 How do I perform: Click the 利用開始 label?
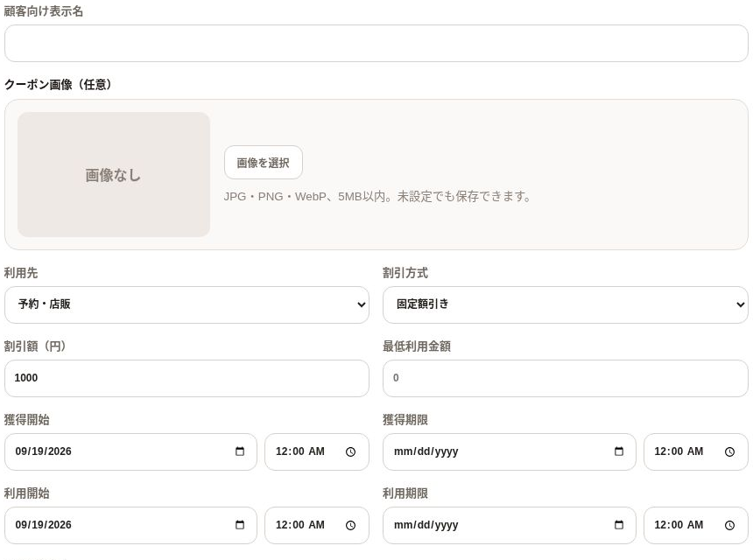(26, 493)
